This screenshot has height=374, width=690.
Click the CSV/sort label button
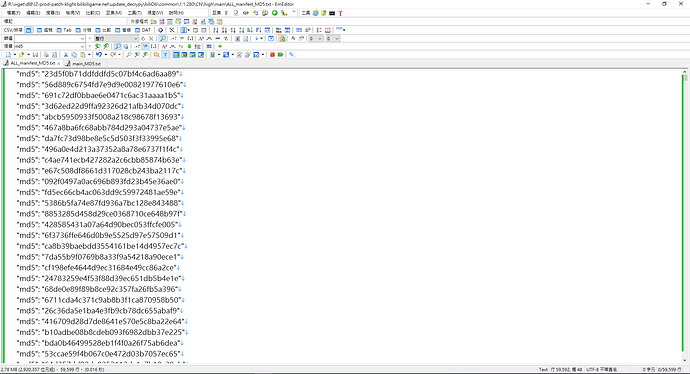click(13, 30)
